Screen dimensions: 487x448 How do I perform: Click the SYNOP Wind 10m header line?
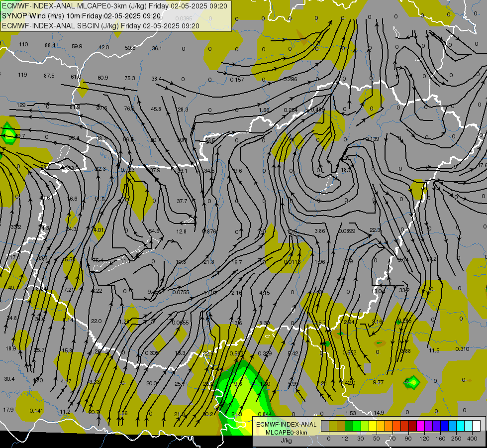pyautogui.click(x=82, y=16)
